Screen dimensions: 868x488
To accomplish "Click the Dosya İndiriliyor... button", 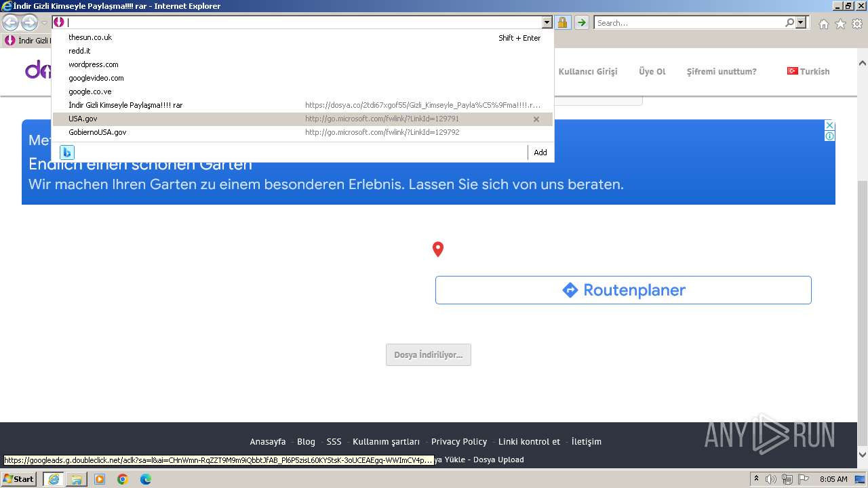I will click(x=429, y=354).
